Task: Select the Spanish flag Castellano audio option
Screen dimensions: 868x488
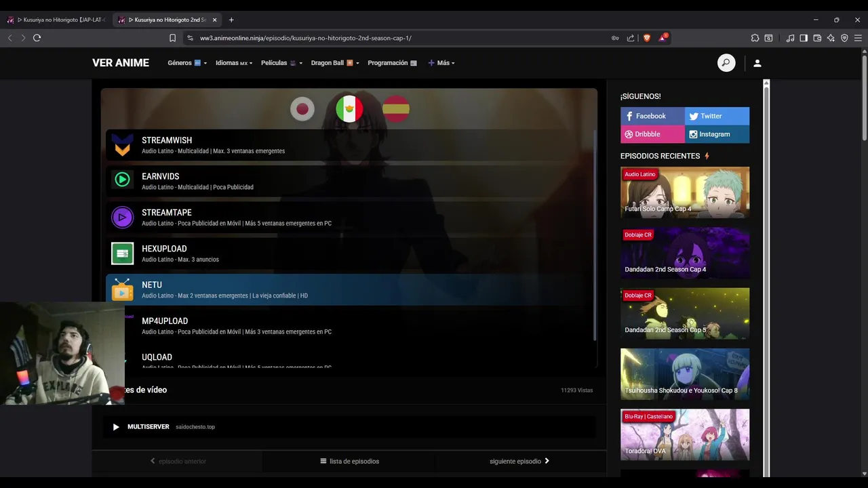Action: pyautogui.click(x=396, y=108)
